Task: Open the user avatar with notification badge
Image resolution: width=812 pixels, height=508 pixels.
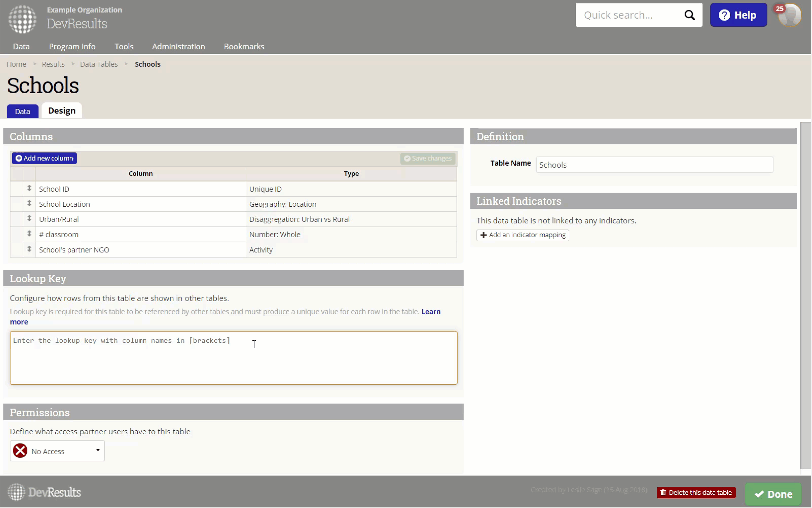Action: tap(789, 16)
